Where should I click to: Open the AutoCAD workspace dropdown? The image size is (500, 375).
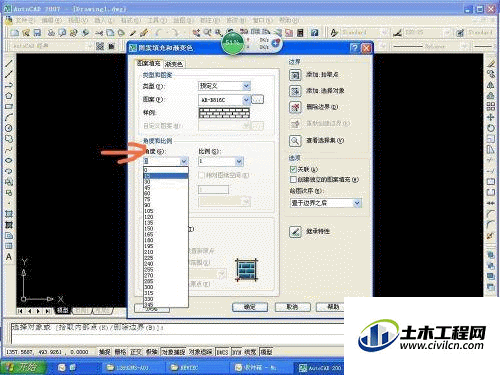[x=89, y=46]
